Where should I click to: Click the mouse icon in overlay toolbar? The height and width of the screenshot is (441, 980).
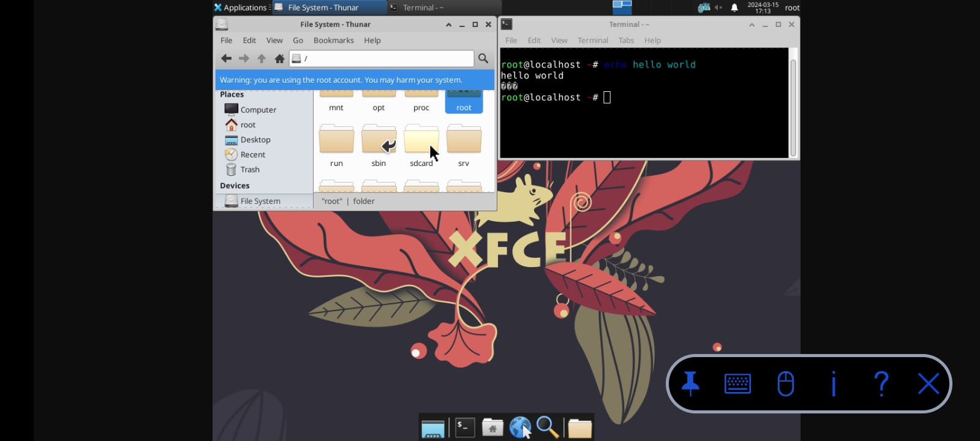point(785,383)
